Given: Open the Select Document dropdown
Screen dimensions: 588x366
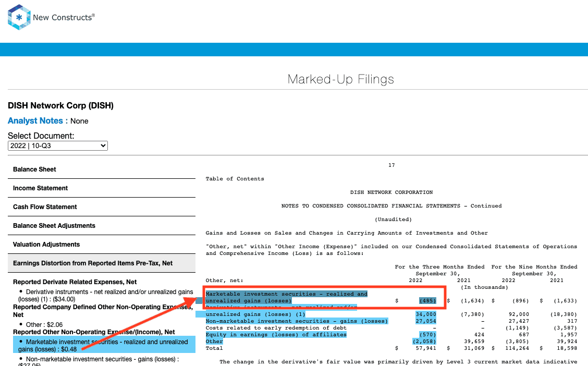Looking at the screenshot, I should [58, 145].
